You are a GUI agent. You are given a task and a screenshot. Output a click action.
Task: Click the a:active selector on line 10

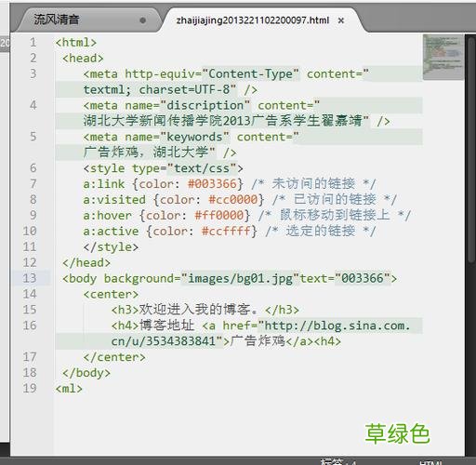pyautogui.click(x=111, y=232)
